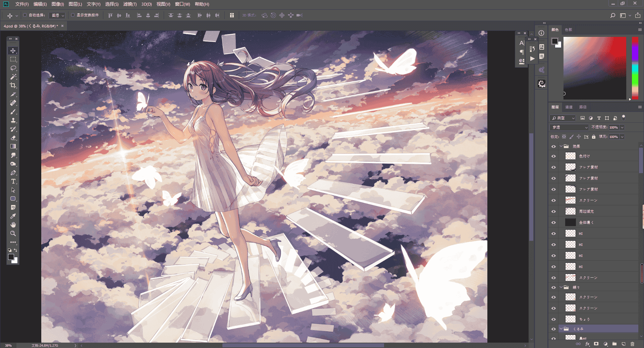Open the 穿透 blend mode dropdown
The height and width of the screenshot is (348, 644).
[x=569, y=127]
